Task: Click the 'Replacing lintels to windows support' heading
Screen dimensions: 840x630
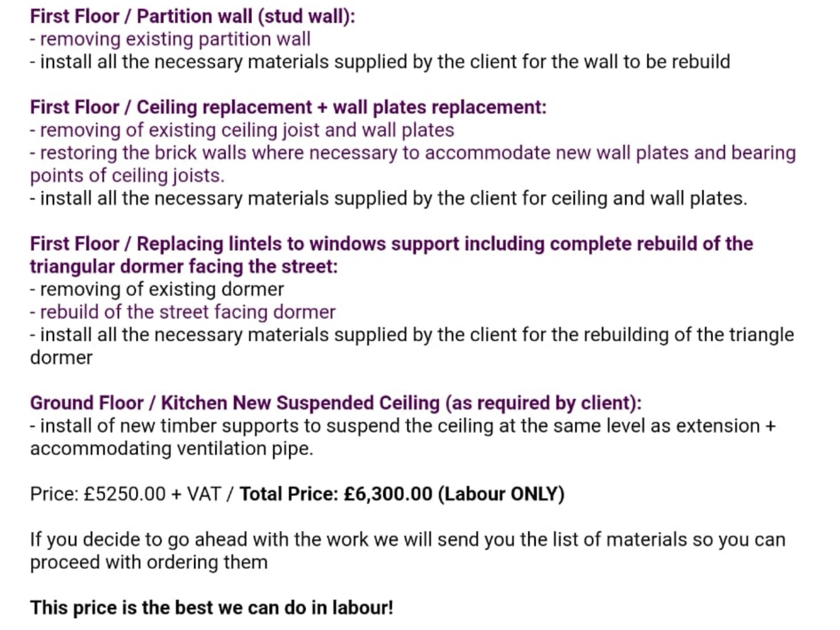Action: [x=391, y=244]
